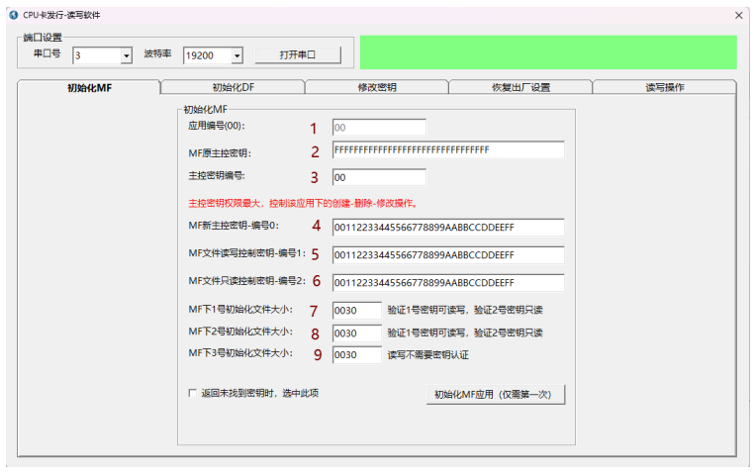
Task: Select the 读写操作 tab
Action: (664, 87)
